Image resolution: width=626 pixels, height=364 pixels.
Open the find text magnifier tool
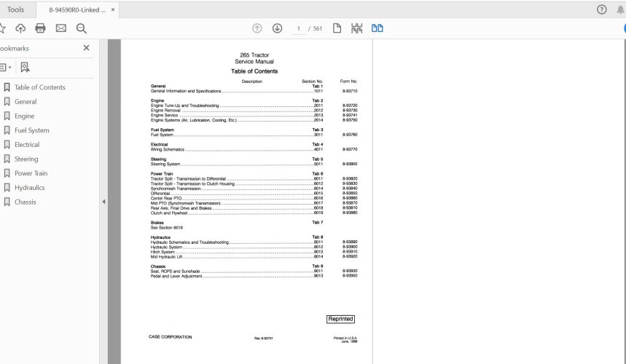point(82,28)
